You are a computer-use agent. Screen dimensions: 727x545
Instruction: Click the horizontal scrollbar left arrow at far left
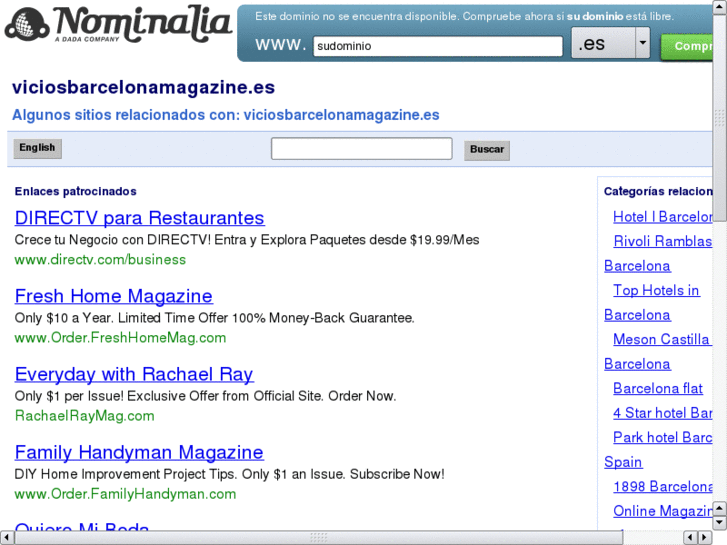coord(6,538)
